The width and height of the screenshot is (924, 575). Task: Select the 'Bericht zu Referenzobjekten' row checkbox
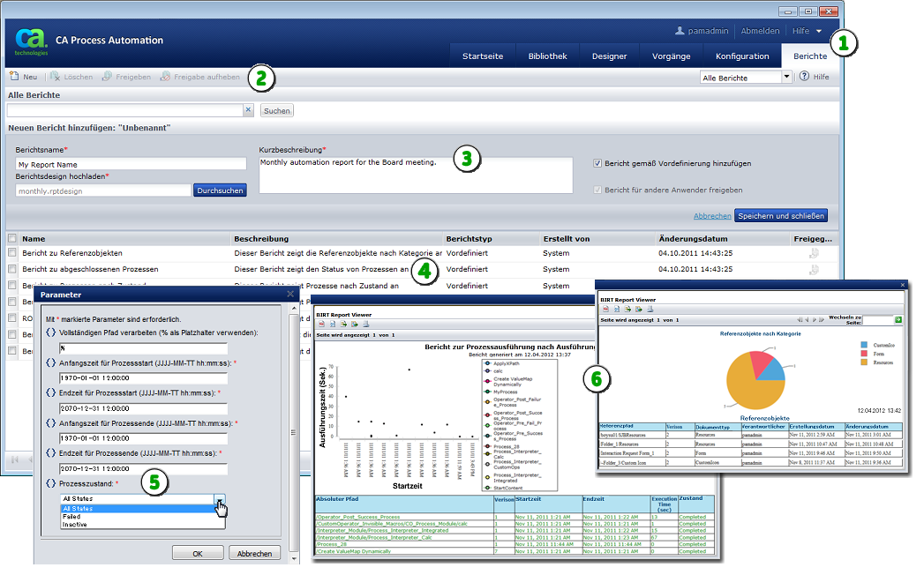[12, 253]
